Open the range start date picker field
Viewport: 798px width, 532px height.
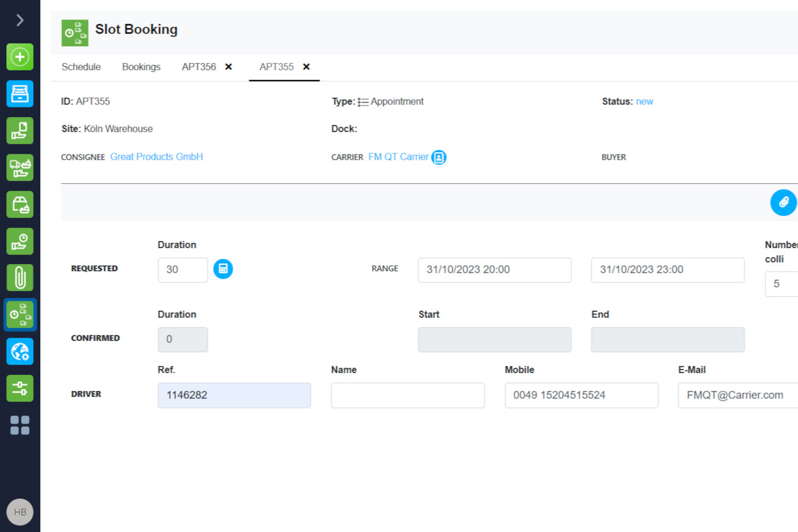pyautogui.click(x=494, y=270)
